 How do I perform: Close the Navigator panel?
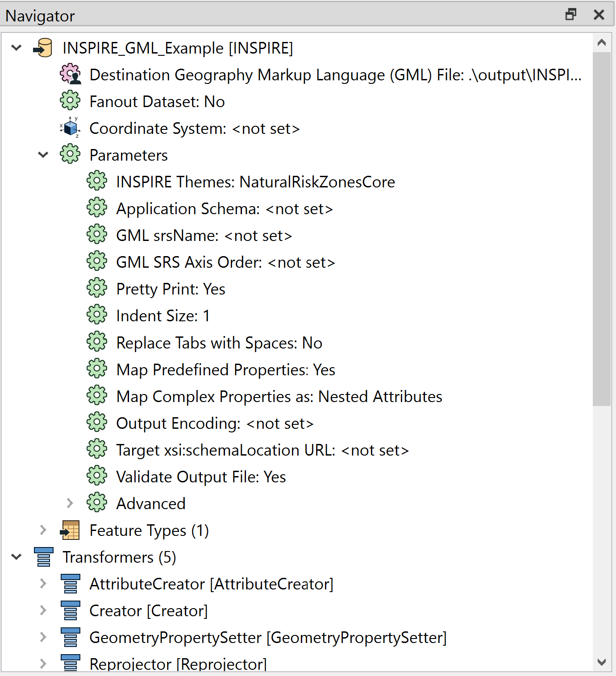[599, 15]
